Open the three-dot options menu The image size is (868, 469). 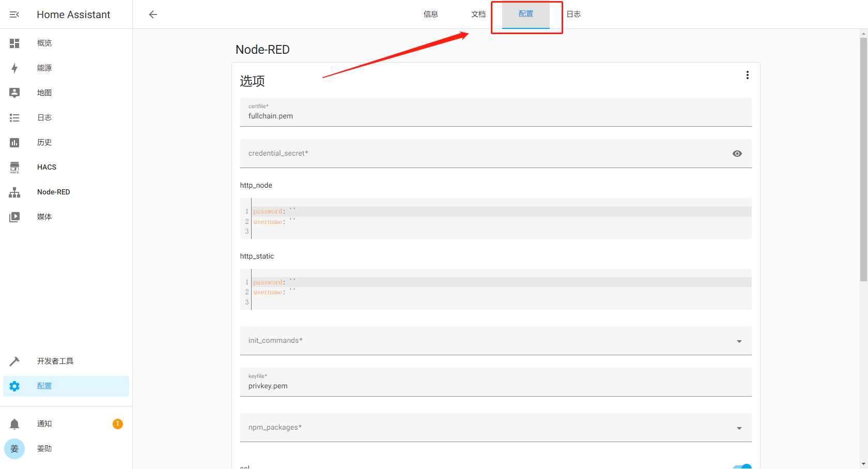(x=747, y=75)
